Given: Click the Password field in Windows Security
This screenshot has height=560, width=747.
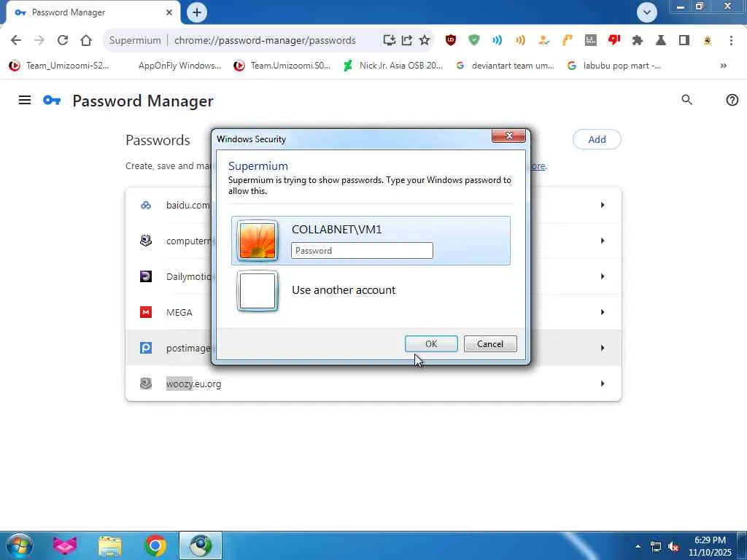Looking at the screenshot, I should [362, 251].
